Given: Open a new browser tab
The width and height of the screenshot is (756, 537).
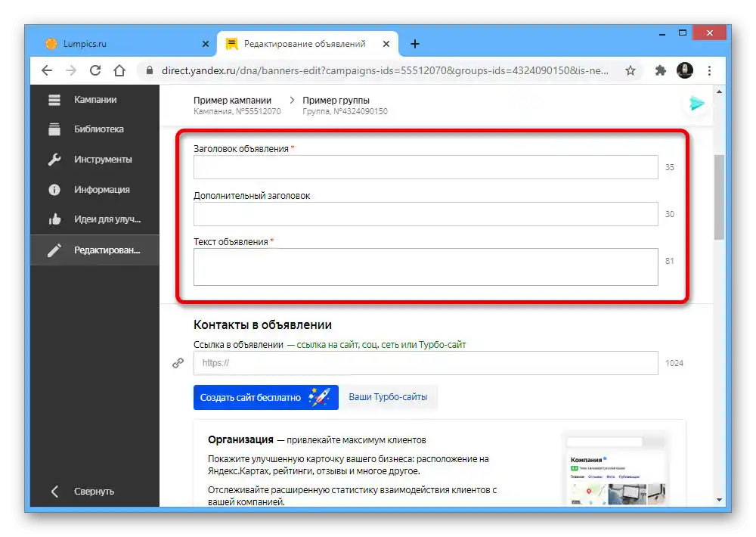Looking at the screenshot, I should (414, 44).
